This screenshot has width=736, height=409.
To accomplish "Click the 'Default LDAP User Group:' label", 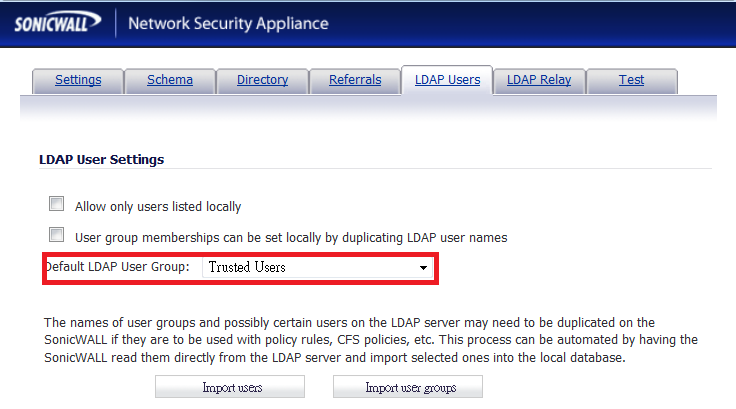I will click(118, 267).
